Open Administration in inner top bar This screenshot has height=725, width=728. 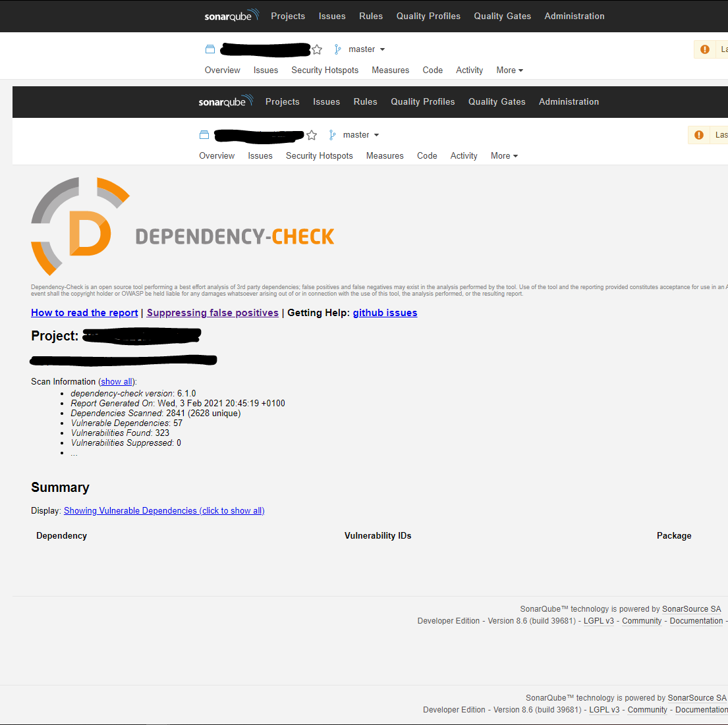pyautogui.click(x=569, y=101)
